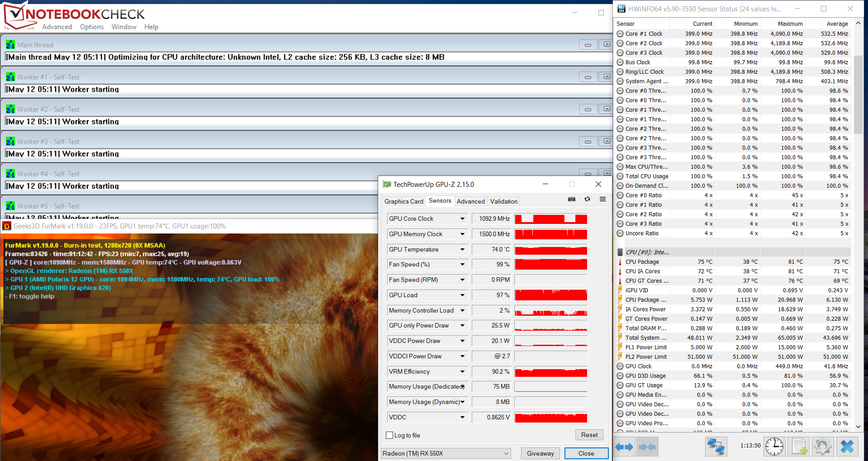Open the Radeon RX 550X device selector
The height and width of the screenshot is (461, 868).
pyautogui.click(x=446, y=453)
